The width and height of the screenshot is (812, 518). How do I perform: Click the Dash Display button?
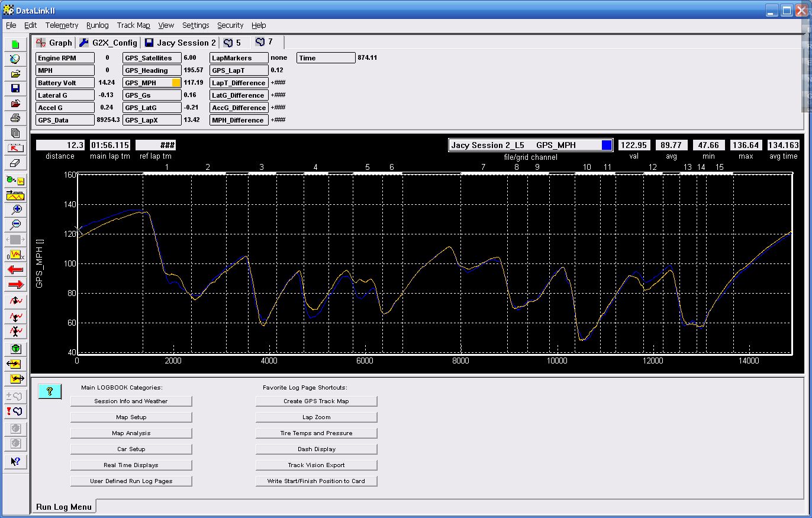pos(316,449)
